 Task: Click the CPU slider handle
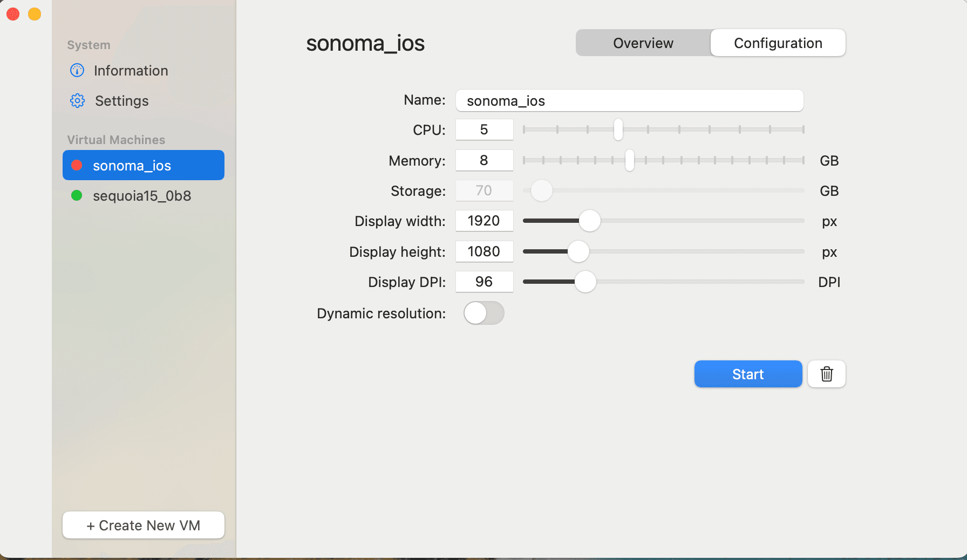point(618,130)
